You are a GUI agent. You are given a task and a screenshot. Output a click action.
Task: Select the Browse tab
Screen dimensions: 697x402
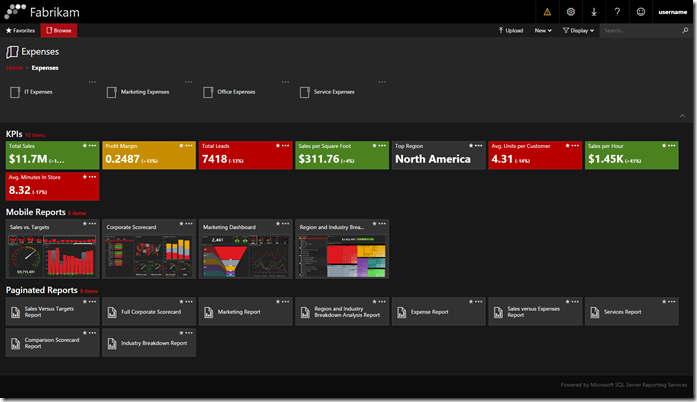point(58,31)
